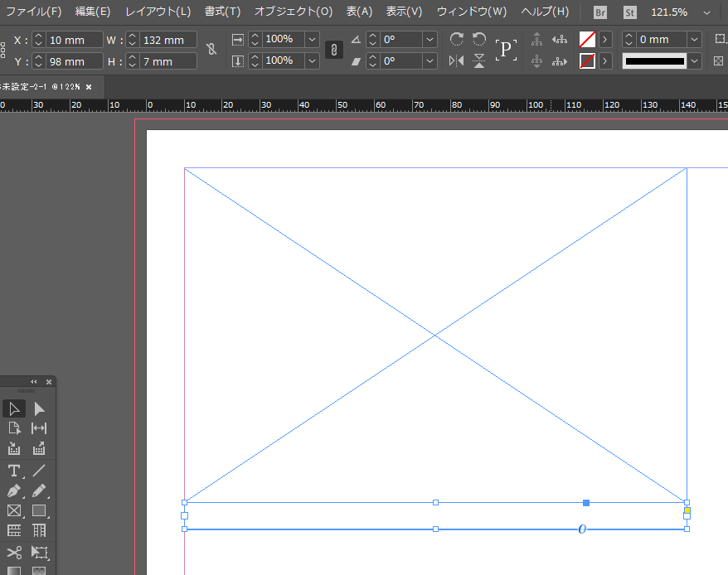The height and width of the screenshot is (575, 728).
Task: Open the Y scale percentage dropdown
Action: pyautogui.click(x=313, y=60)
